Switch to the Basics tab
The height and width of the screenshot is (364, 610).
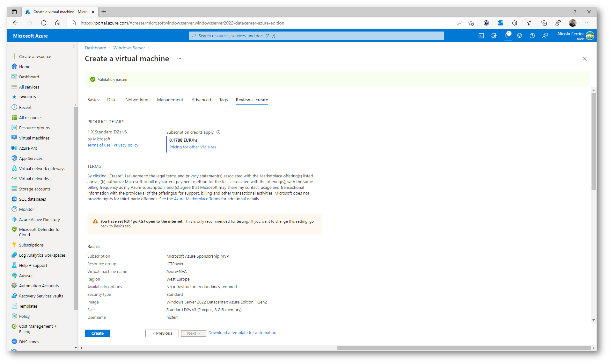point(93,100)
